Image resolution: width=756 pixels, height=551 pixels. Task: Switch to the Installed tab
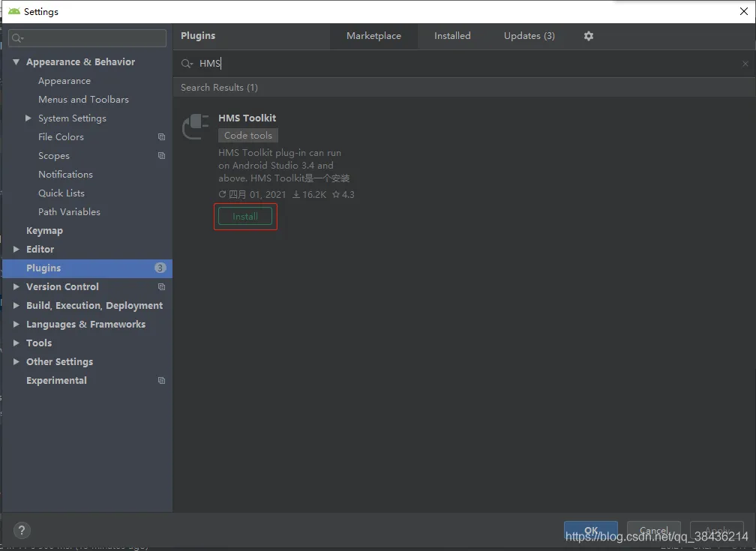click(x=452, y=36)
